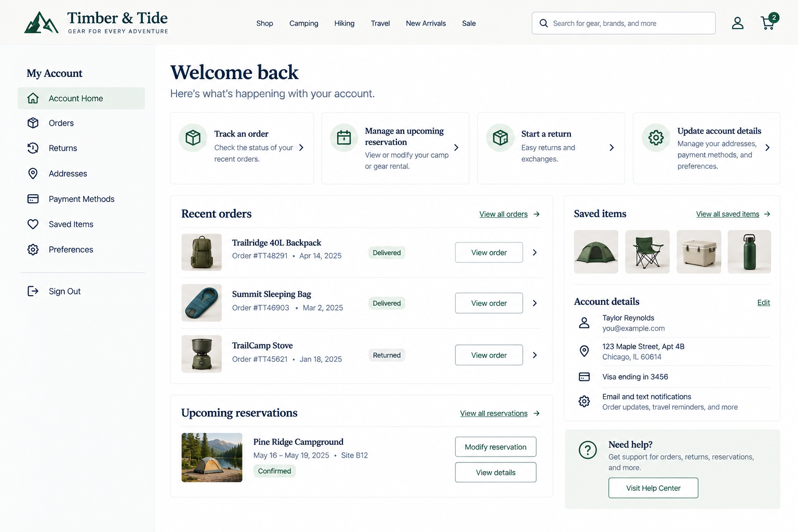Click the Sign Out door icon
The width and height of the screenshot is (798, 532).
point(33,291)
